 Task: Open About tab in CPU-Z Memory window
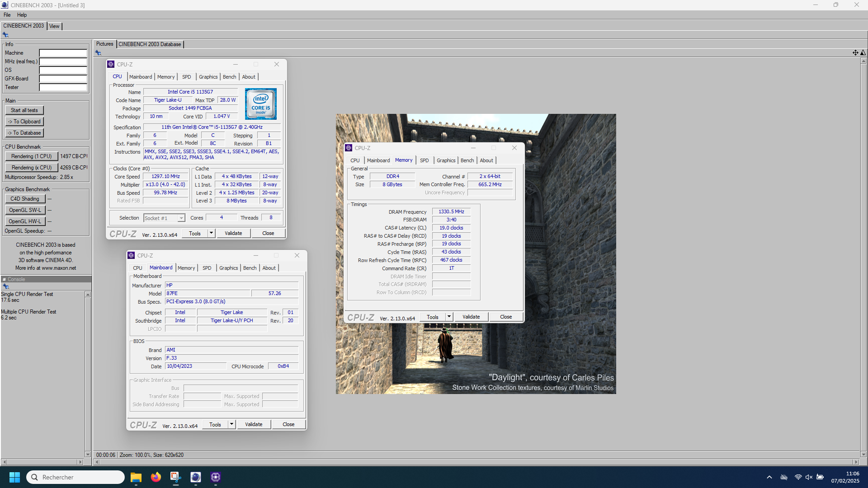click(x=486, y=160)
